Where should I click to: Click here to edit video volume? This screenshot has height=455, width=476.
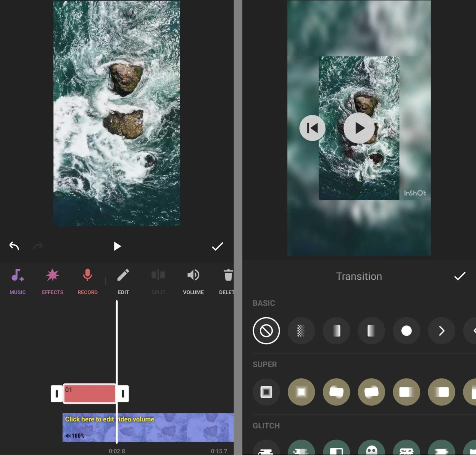[x=109, y=419]
